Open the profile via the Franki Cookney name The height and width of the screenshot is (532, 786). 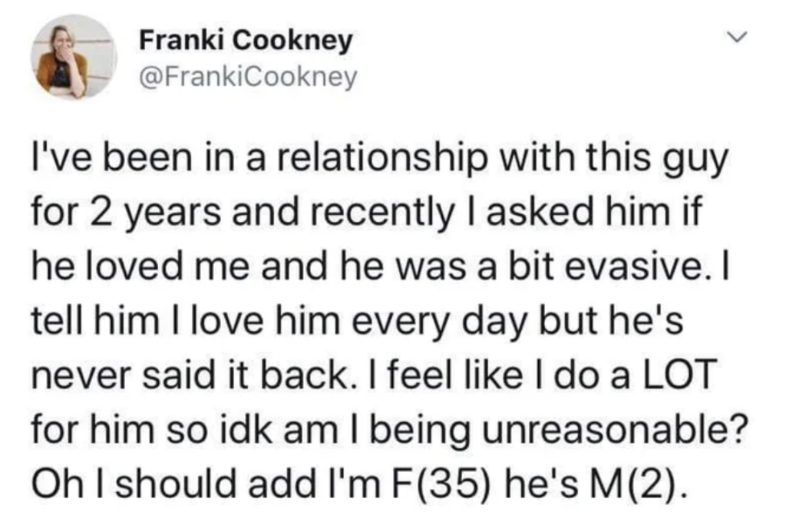(245, 41)
